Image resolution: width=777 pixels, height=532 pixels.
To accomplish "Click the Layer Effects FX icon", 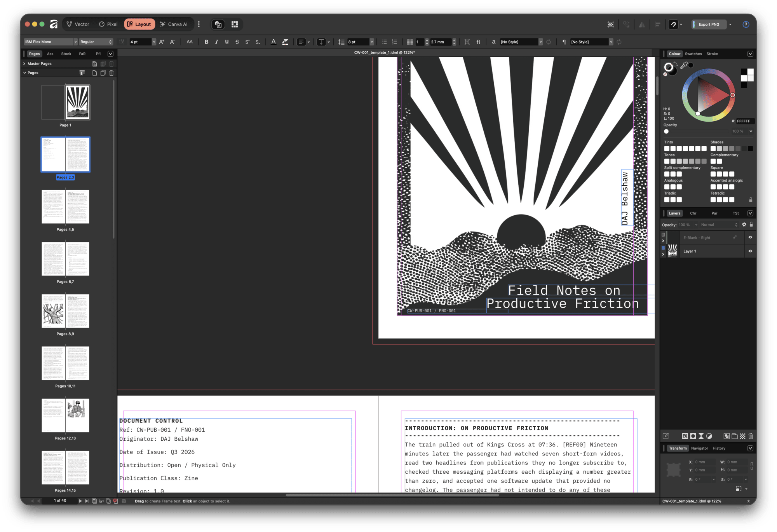I will (x=685, y=436).
